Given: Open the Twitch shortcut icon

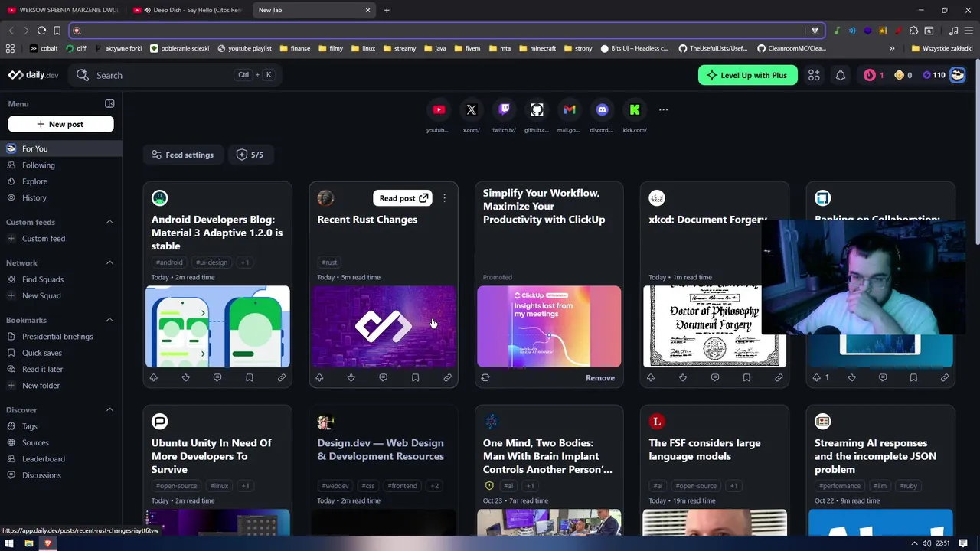Looking at the screenshot, I should tap(504, 110).
